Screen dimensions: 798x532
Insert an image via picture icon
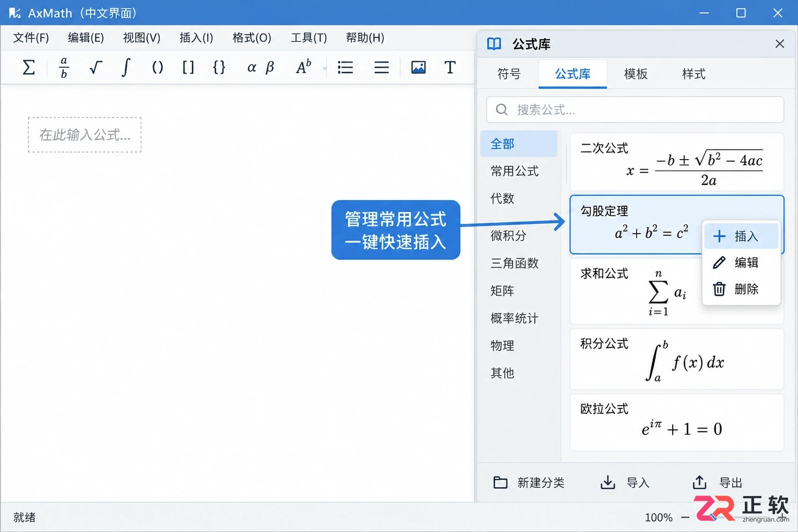click(x=418, y=68)
